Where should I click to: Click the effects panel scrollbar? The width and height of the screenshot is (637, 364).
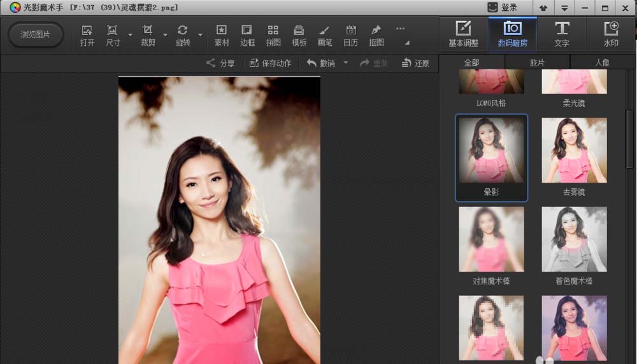click(630, 139)
